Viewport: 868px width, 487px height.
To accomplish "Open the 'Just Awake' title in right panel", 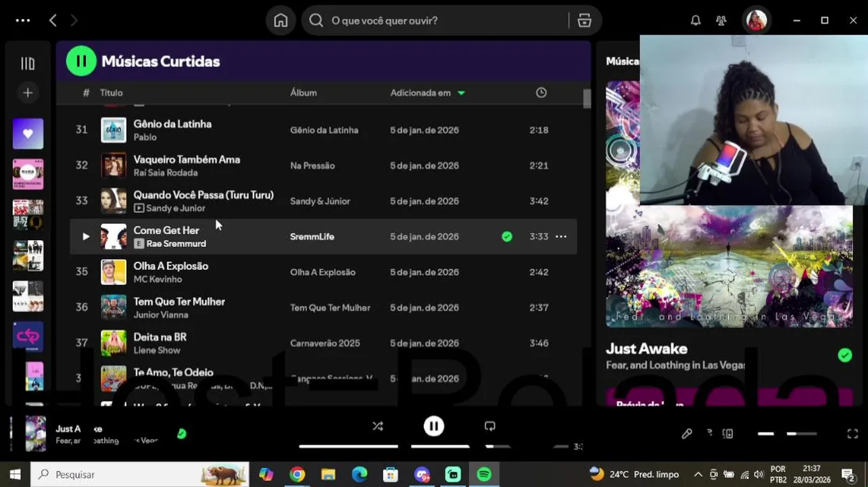I will pos(646,349).
